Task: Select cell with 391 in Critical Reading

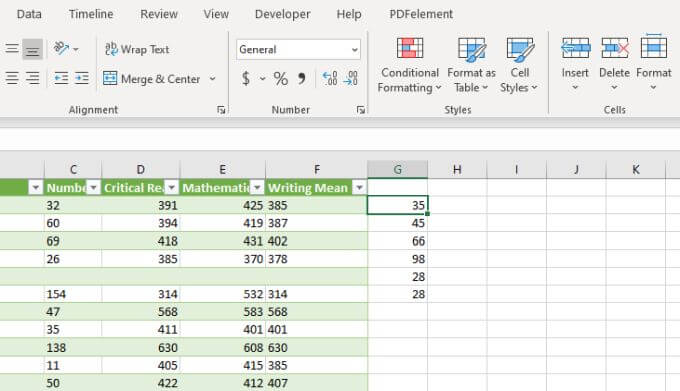Action: click(141, 205)
